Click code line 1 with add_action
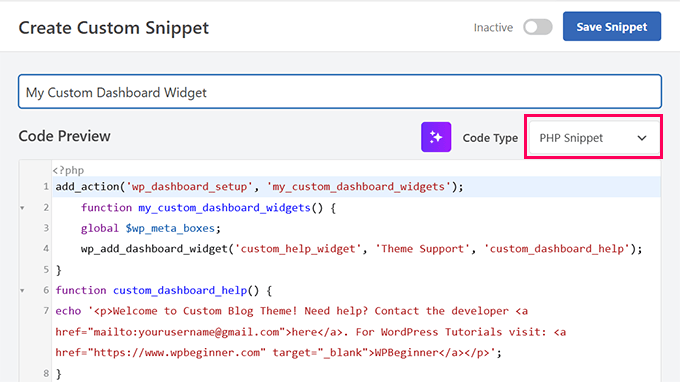The image size is (680, 382). point(259,187)
